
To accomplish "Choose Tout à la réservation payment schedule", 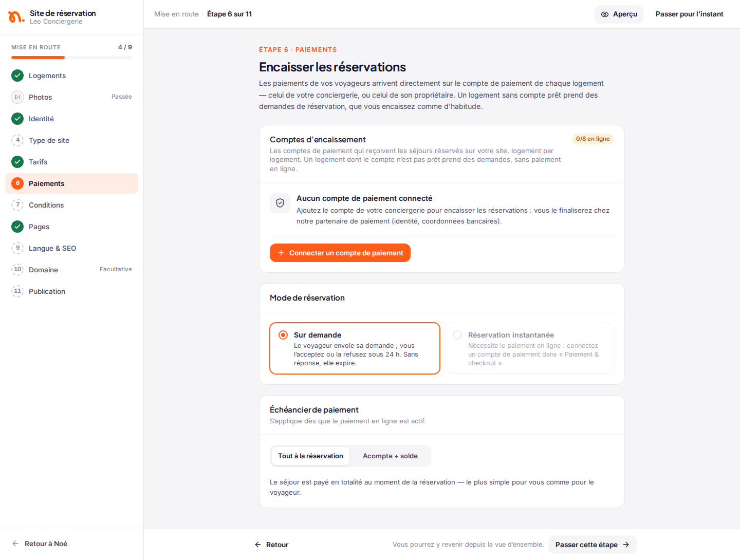I will 310,456.
